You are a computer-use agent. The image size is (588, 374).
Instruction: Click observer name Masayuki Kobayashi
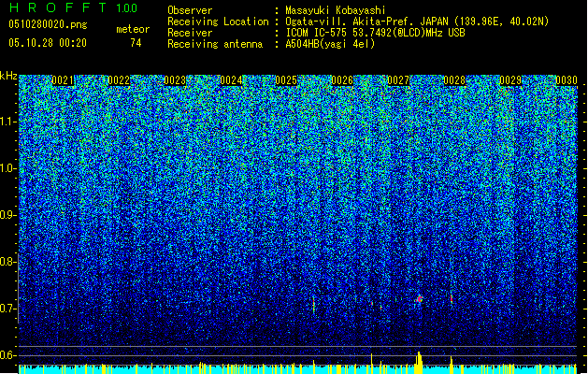pos(336,10)
